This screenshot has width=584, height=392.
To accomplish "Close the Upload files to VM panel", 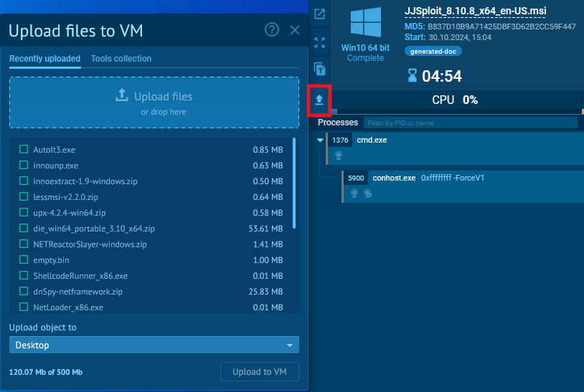I will pos(294,30).
